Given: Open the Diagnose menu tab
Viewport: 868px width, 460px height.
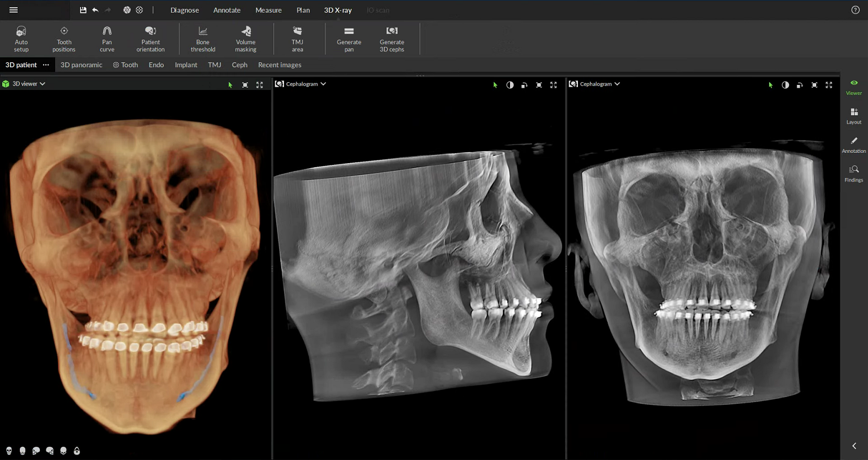Looking at the screenshot, I should (185, 10).
